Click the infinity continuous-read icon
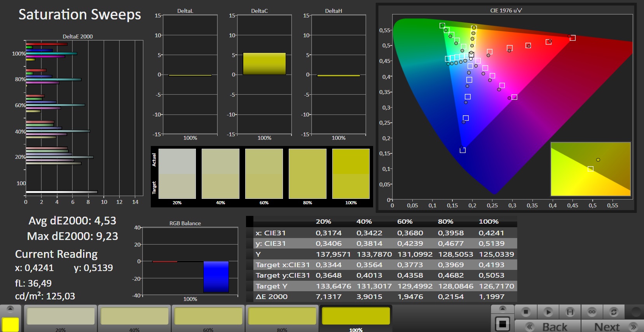 click(x=592, y=312)
